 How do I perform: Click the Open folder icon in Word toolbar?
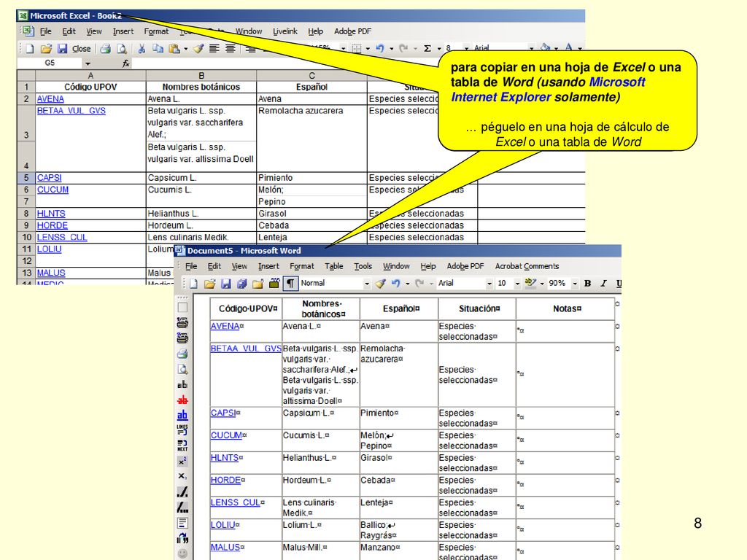click(209, 284)
